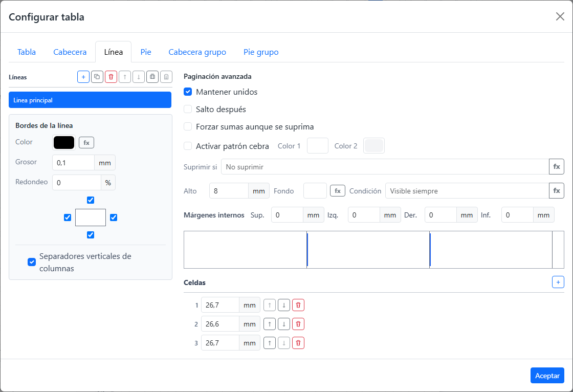The image size is (573, 392).
Task: Click the Aceptar button
Action: pos(547,376)
